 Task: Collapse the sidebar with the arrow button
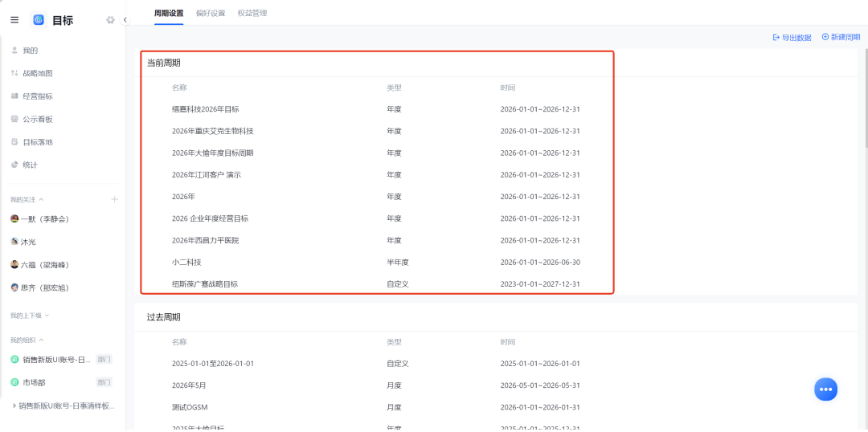tap(125, 20)
